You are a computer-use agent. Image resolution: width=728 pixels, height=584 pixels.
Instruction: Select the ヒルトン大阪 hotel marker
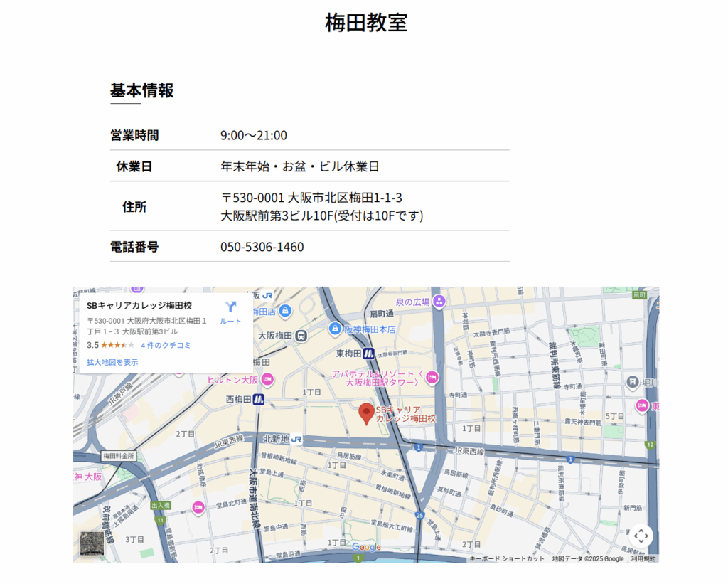(267, 380)
